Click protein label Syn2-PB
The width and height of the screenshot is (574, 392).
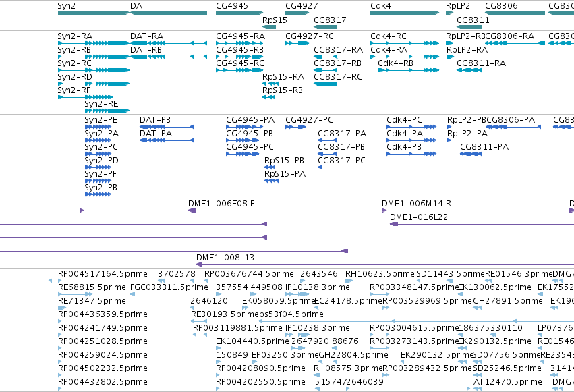101,188
